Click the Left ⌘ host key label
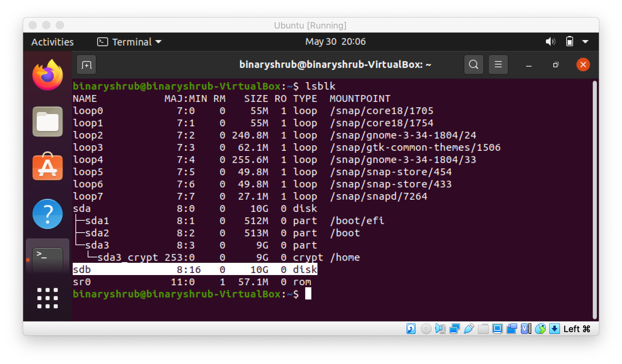This screenshot has height=364, width=622. pos(577,329)
